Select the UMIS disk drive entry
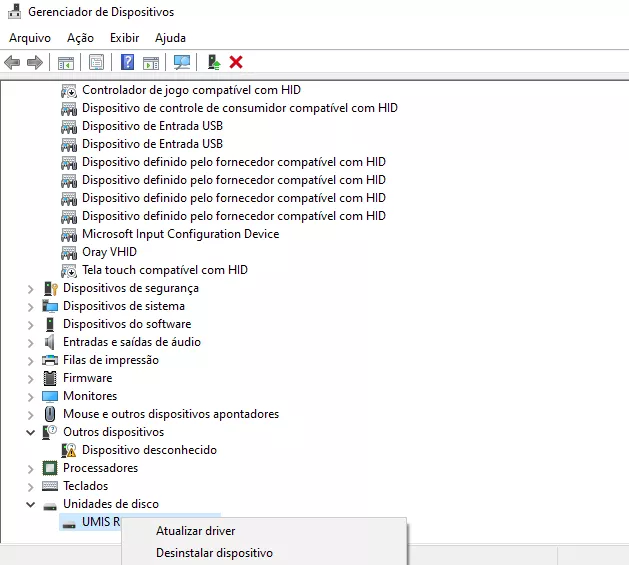Screen dimensions: 629x565 tap(101, 522)
